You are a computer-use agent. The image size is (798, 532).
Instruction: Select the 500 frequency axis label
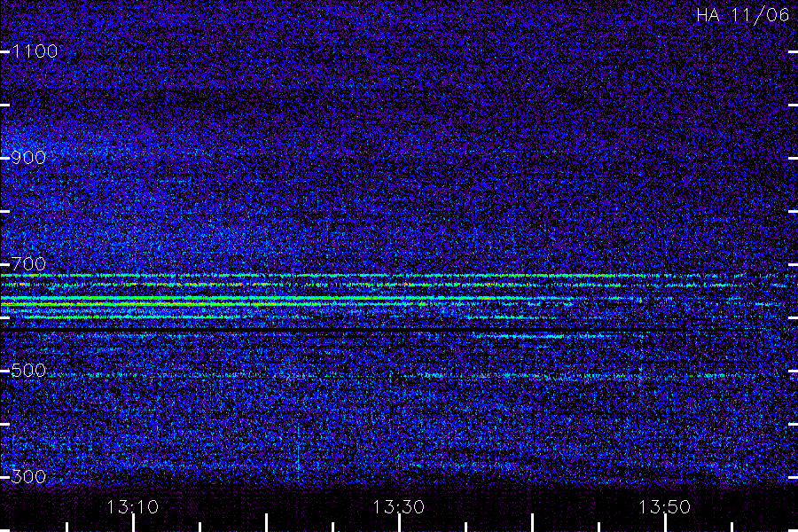tap(28, 370)
